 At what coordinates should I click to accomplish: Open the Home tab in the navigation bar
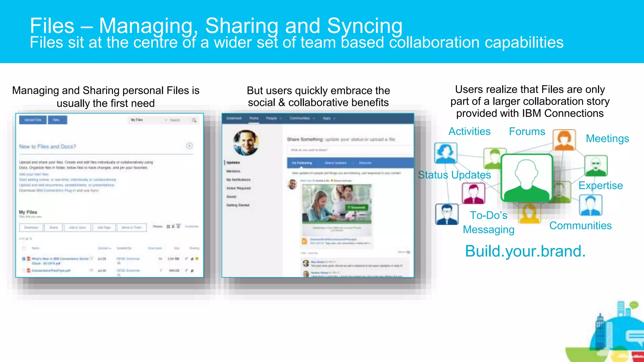[x=254, y=118]
